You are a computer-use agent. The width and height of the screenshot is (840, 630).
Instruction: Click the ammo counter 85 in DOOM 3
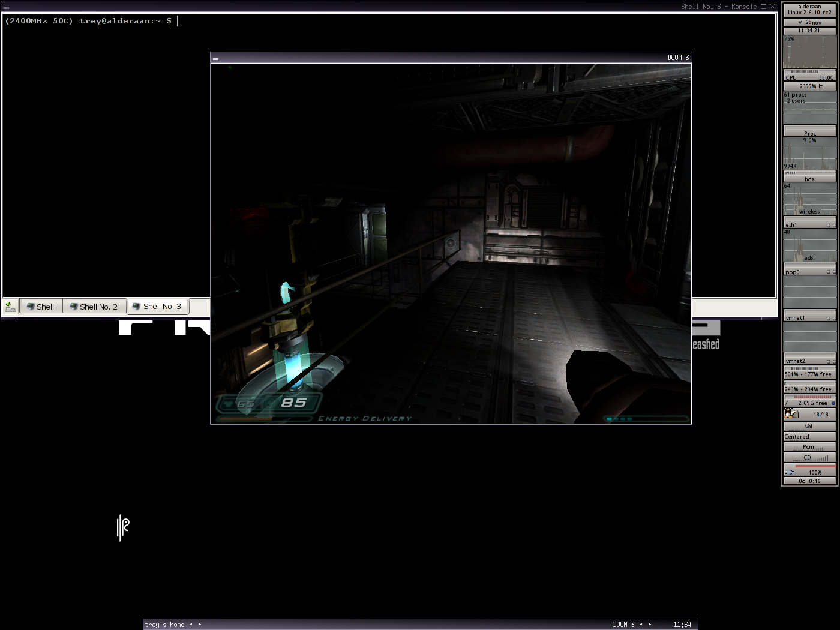click(x=294, y=403)
